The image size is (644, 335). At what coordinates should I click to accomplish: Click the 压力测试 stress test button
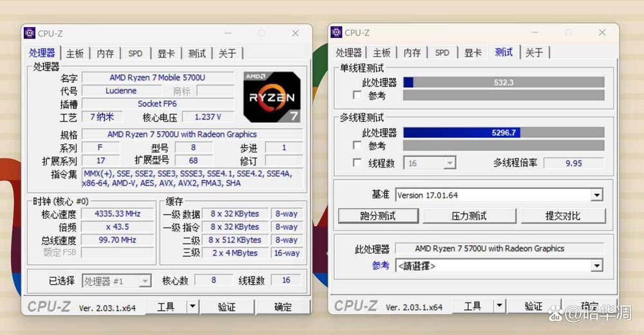click(x=468, y=216)
